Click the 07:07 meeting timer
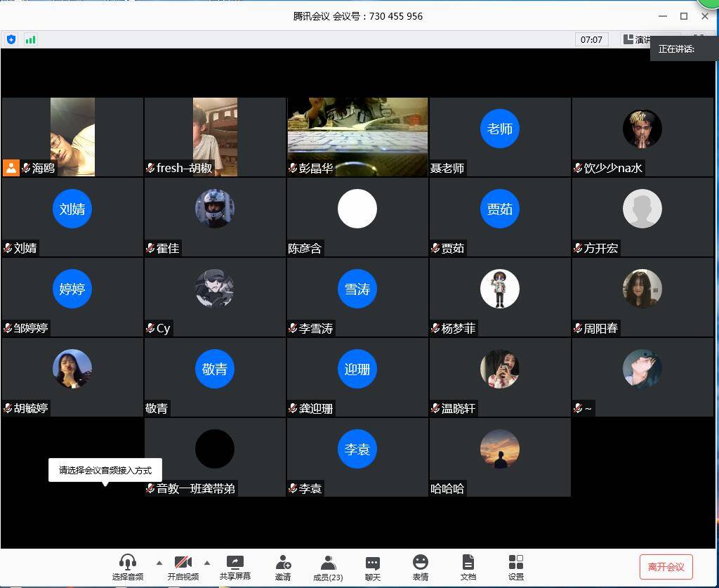Image resolution: width=719 pixels, height=588 pixels. point(591,39)
